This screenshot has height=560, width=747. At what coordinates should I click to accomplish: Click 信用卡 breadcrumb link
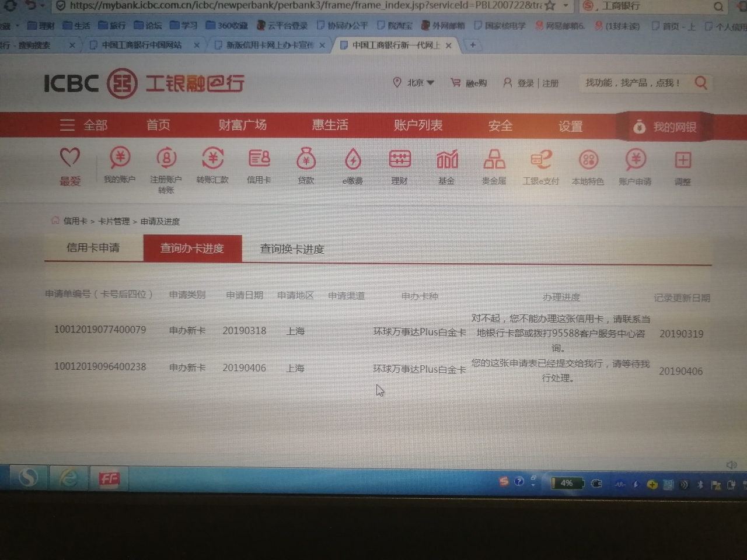[x=75, y=221]
